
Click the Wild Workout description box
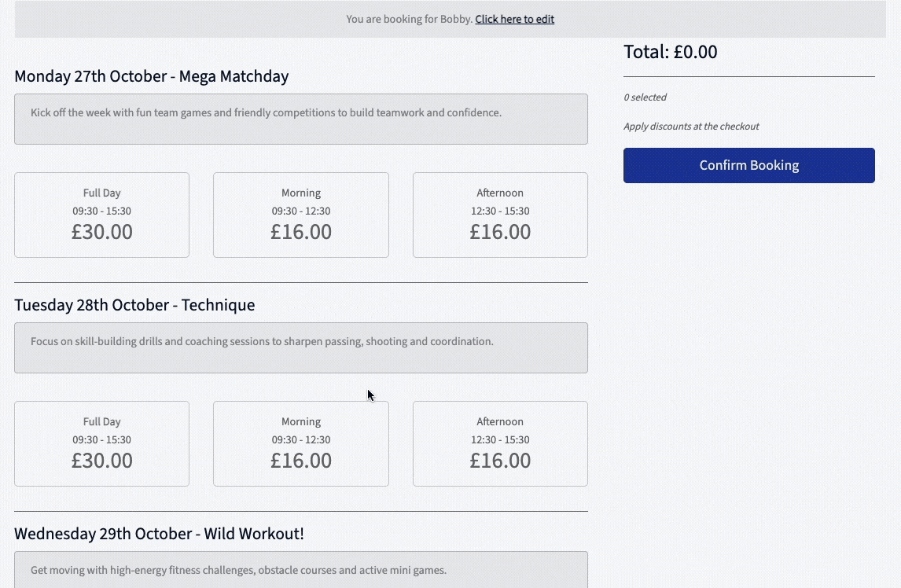pos(300,570)
